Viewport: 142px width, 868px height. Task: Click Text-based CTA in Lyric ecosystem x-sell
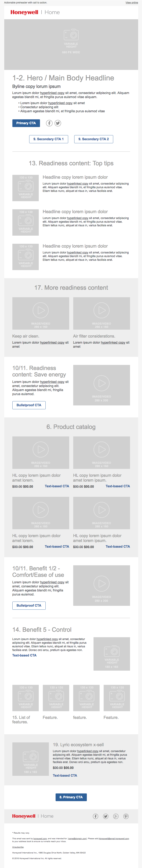(65, 775)
